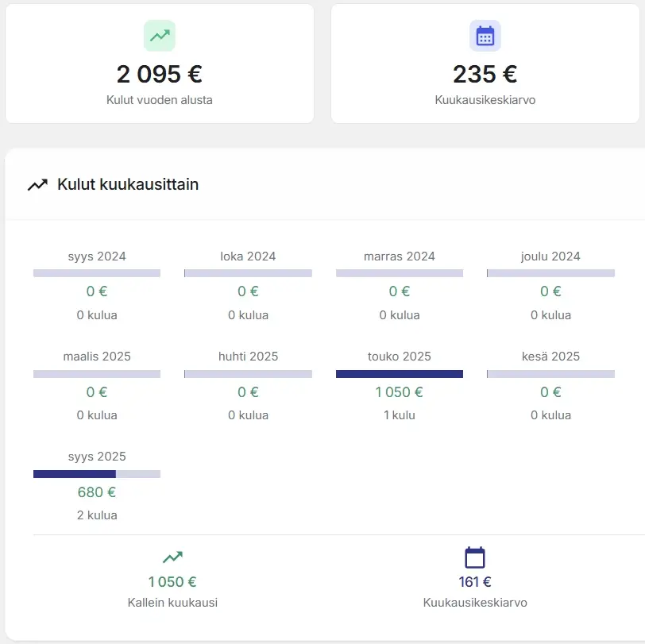645x644 pixels.
Task: Click the Kulut kuukausittain heading
Action: [128, 185]
